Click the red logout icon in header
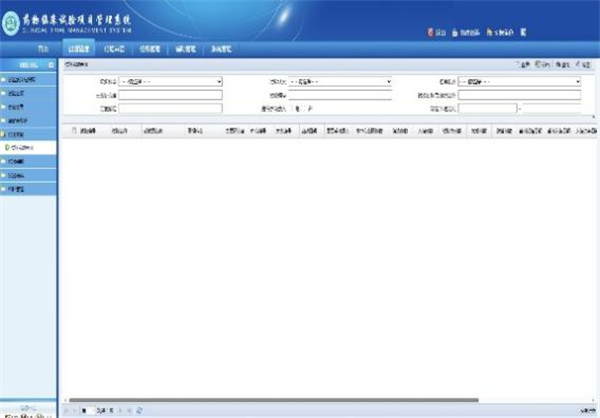Viewport: 600px width, 418px height. click(x=430, y=32)
